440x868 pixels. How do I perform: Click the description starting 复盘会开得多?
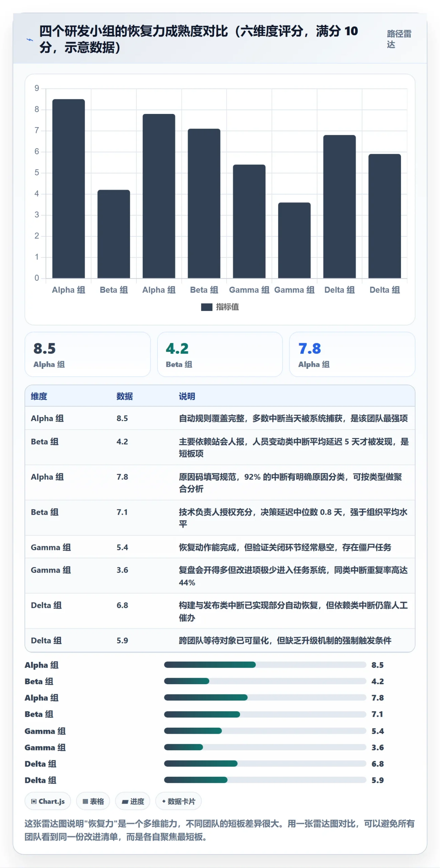coord(293,576)
